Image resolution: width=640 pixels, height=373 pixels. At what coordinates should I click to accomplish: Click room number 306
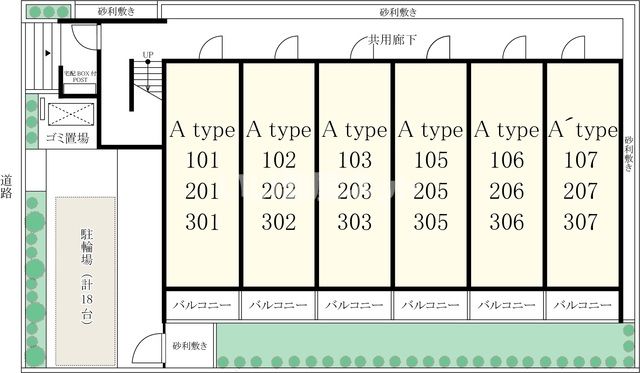507,222
